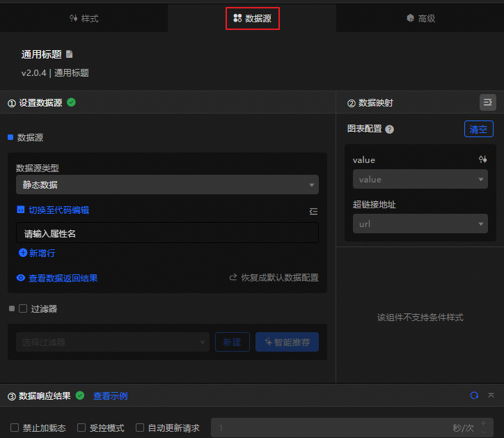Viewport: 504px width, 438px height.
Task: Refresh the data response result
Action: [474, 396]
